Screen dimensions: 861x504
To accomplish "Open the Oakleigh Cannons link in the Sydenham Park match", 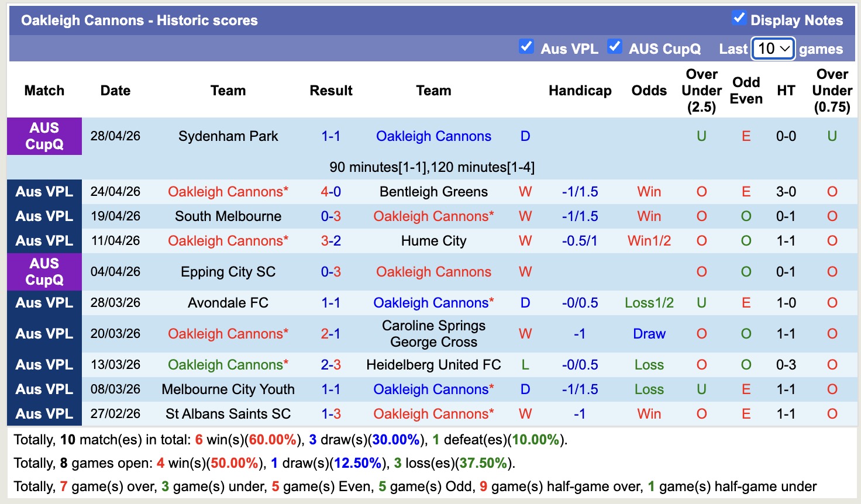I will (433, 136).
